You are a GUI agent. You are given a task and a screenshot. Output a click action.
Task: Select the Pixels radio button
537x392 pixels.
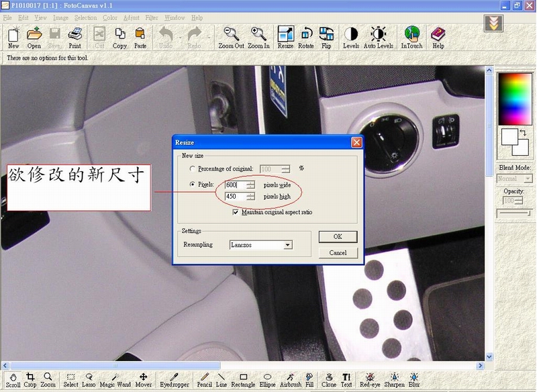[193, 185]
